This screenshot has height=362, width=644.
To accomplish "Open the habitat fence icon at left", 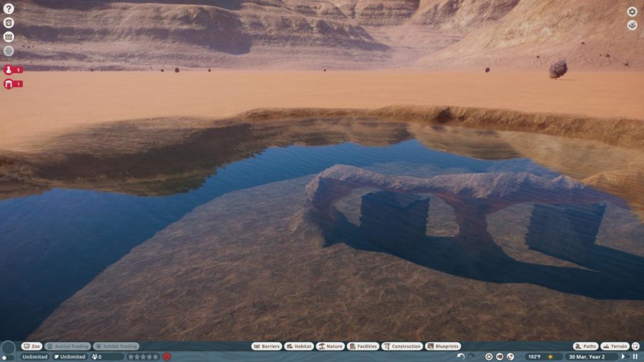I will 8,37.
